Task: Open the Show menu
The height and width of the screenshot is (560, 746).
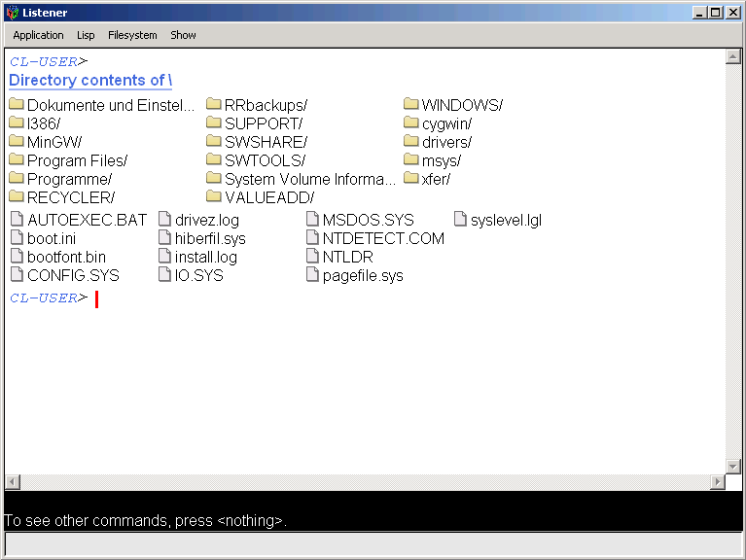Action: (x=183, y=35)
